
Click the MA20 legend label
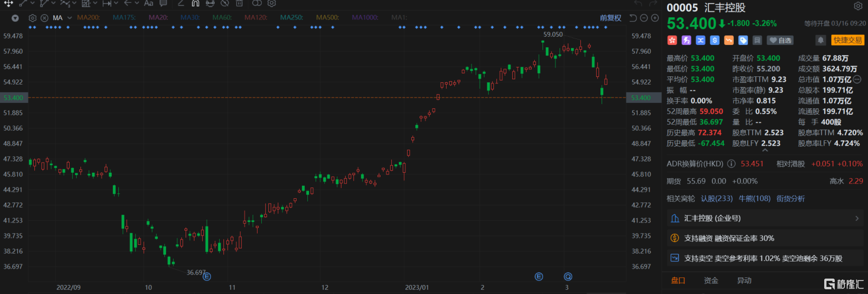coord(158,18)
